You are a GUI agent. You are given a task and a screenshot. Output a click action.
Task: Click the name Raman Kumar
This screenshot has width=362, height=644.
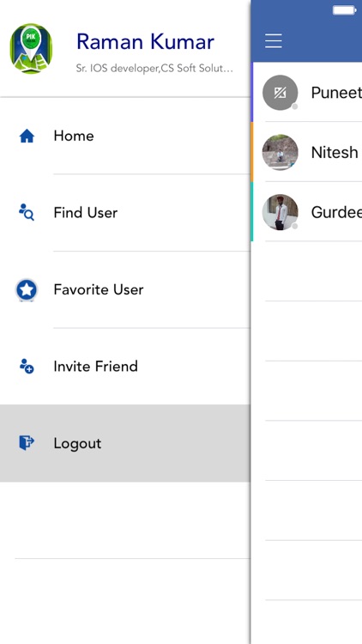tap(145, 42)
